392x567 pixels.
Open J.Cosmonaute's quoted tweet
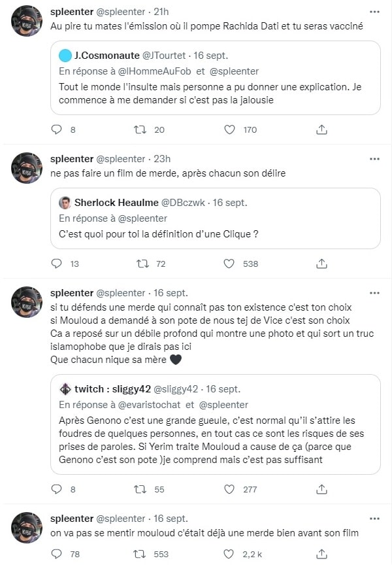(216, 78)
